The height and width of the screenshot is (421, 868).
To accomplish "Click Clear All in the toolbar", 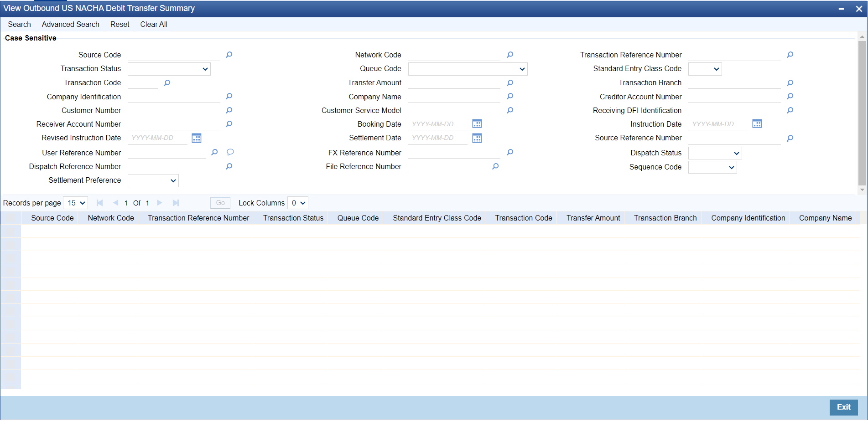I will pyautogui.click(x=154, y=24).
